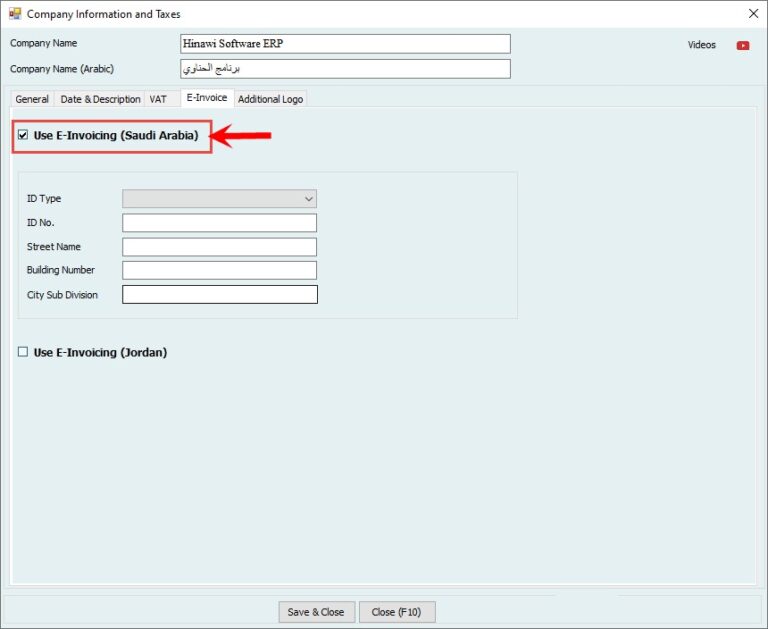Click the Videos link label
The height and width of the screenshot is (629, 768).
tap(701, 45)
